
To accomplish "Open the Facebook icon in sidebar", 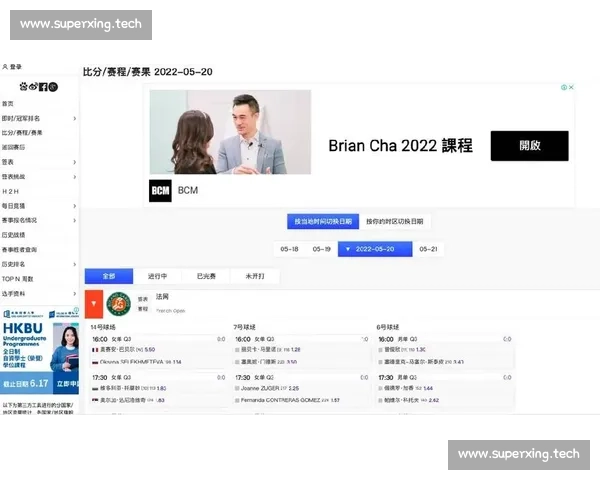I will click(43, 87).
